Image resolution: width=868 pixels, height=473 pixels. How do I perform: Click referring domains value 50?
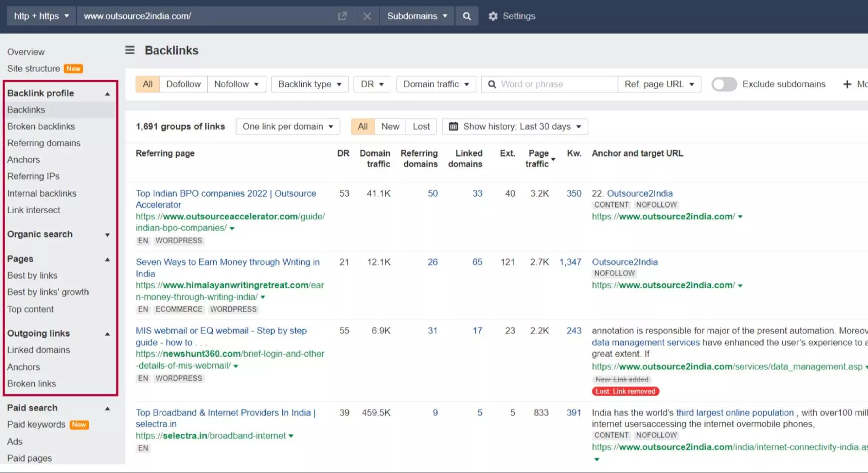[432, 193]
